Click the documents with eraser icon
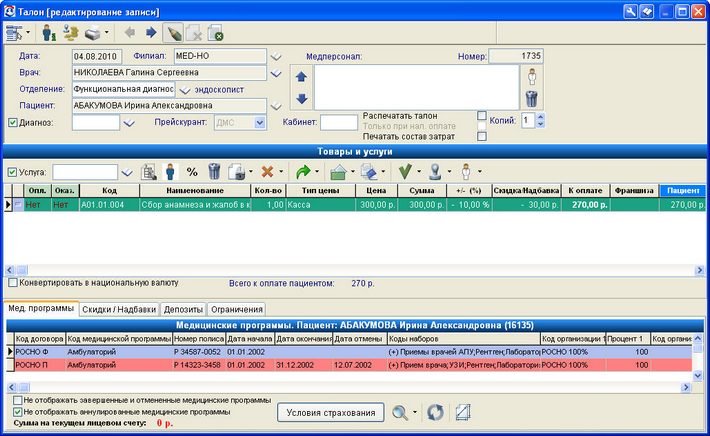710x436 pixels. 369,172
